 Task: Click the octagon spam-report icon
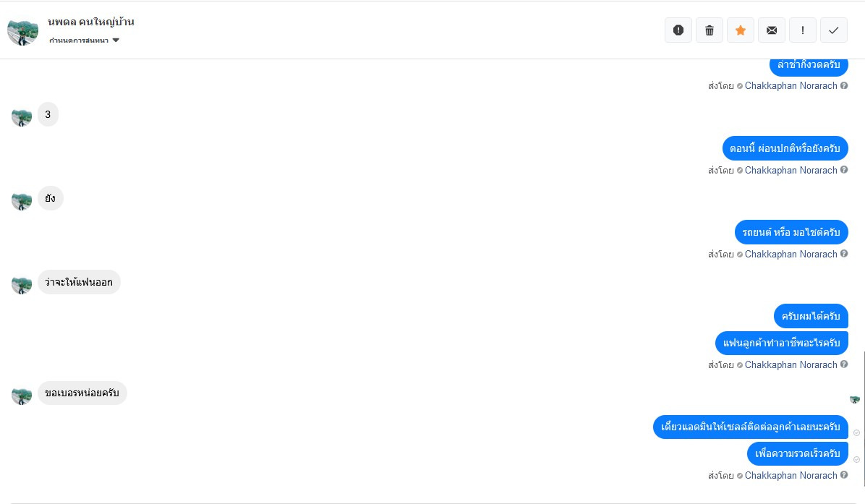(678, 30)
